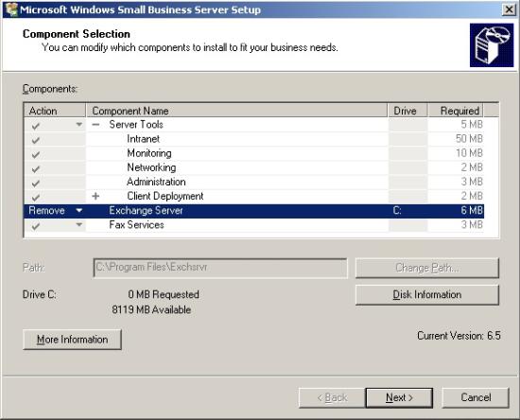Click the 8119 MB Available text
Screen dimensions: 520x420
[151, 310]
